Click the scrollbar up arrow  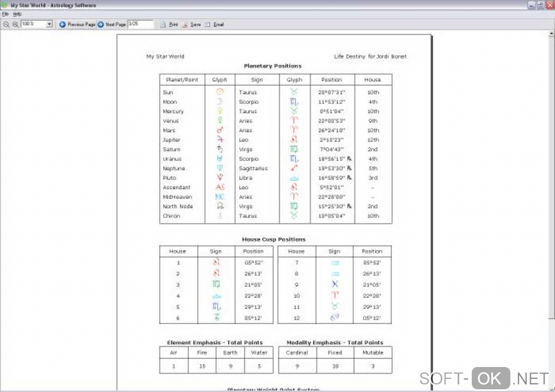[551, 33]
